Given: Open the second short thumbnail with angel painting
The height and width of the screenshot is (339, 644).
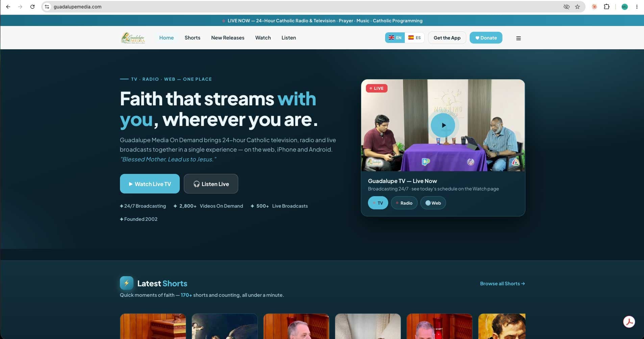Looking at the screenshot, I should tap(225, 326).
